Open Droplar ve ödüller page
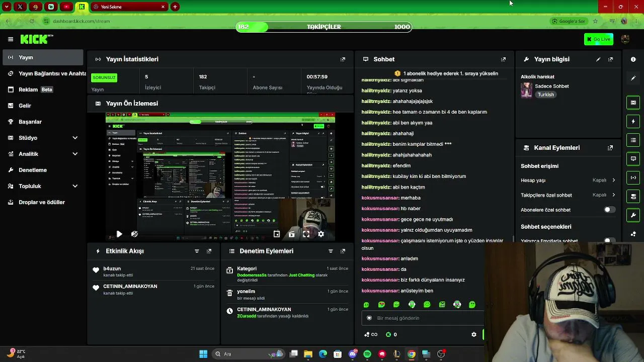Image resolution: width=644 pixels, height=362 pixels. click(x=43, y=202)
